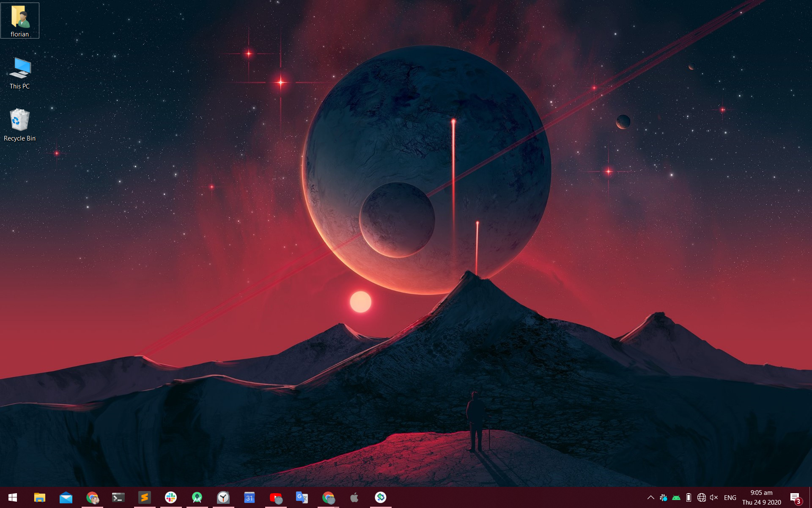Open the ENG input language selector

[x=730, y=497]
